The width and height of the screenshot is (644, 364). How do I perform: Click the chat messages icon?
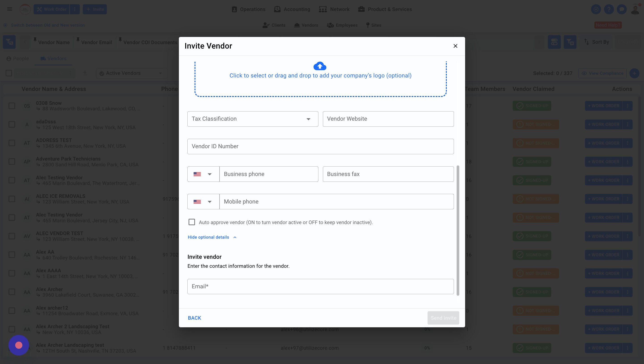(621, 9)
